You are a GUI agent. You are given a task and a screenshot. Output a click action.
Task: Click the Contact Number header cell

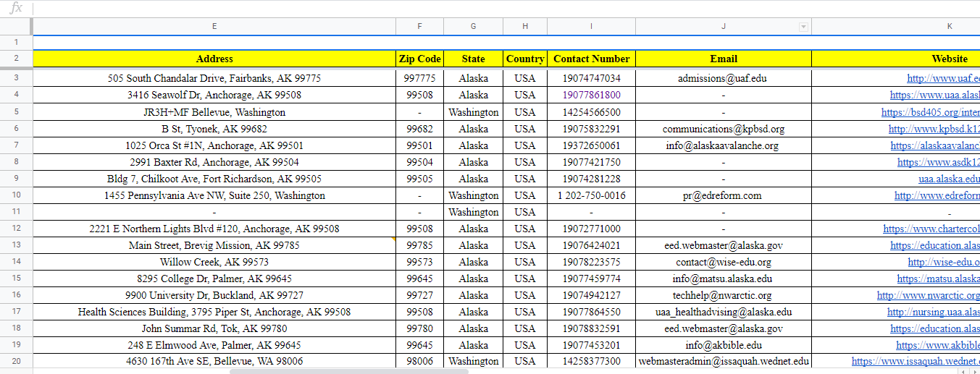[591, 59]
